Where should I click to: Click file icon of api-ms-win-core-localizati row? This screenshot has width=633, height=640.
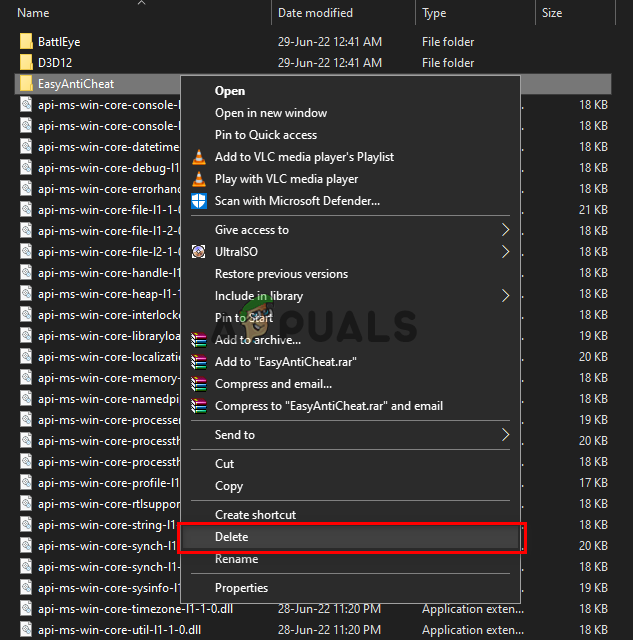click(26, 357)
